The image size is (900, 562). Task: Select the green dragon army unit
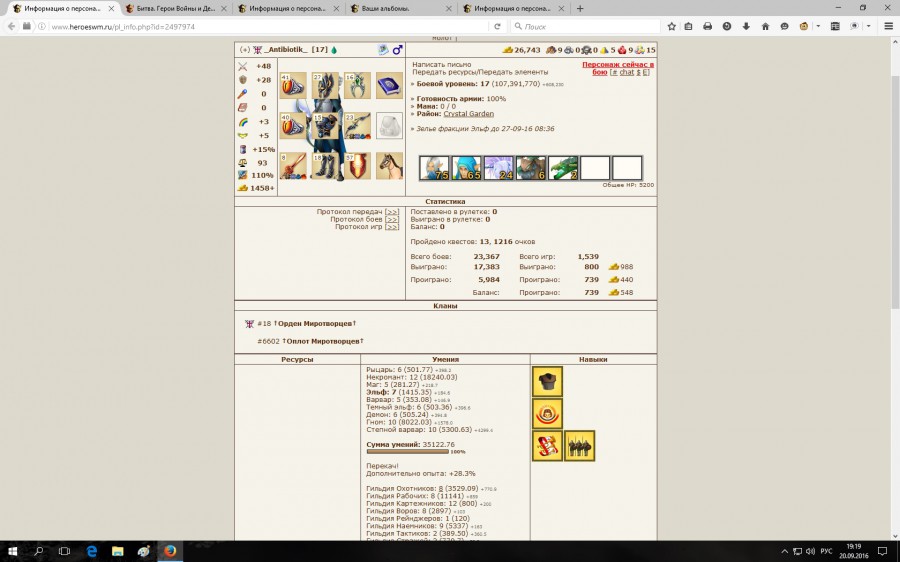[563, 168]
